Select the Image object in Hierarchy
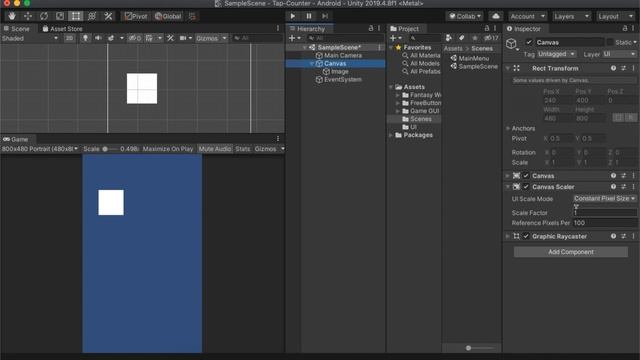The width and height of the screenshot is (640, 360). point(340,72)
